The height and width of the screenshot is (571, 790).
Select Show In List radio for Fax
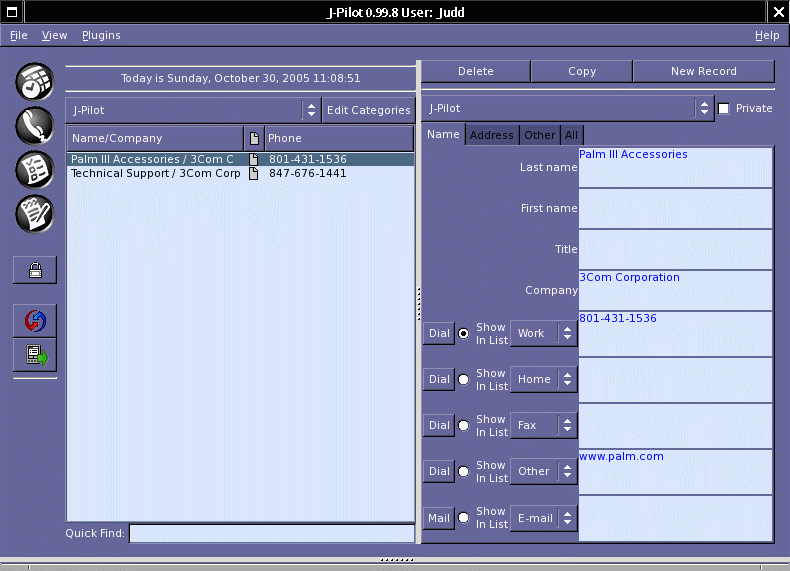click(463, 425)
